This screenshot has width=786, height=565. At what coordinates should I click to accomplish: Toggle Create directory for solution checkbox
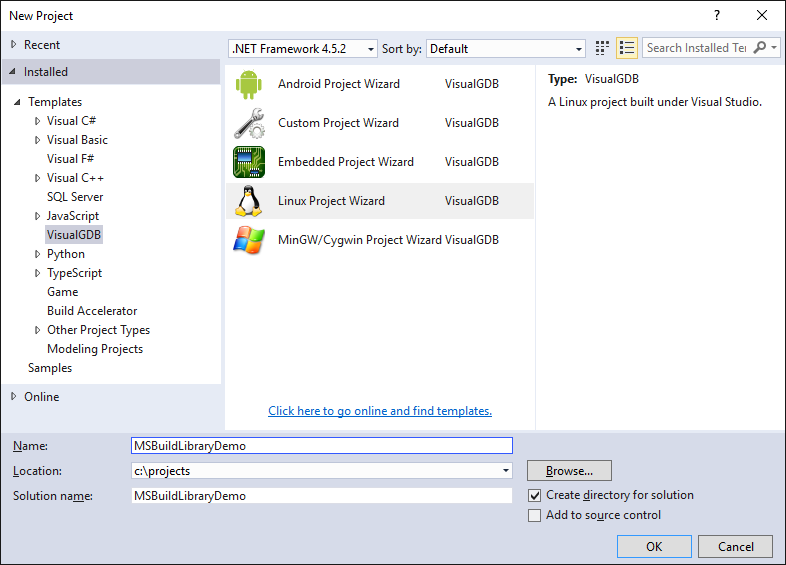(534, 495)
